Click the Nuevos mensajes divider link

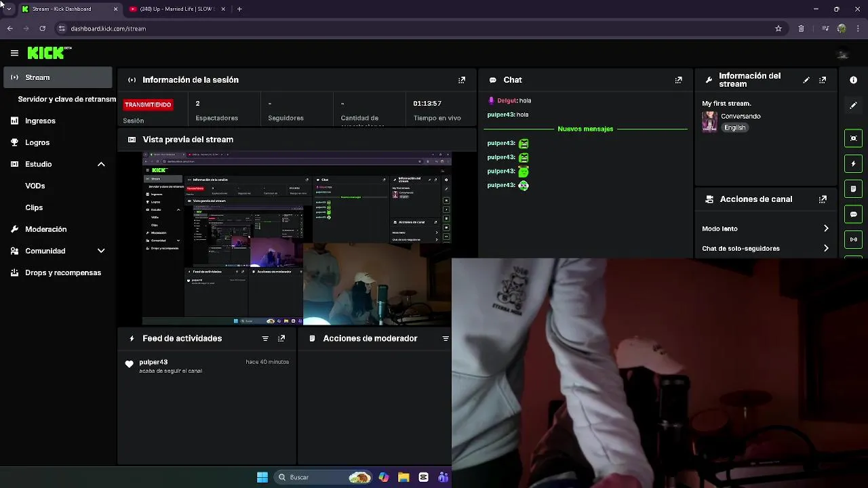[x=585, y=129]
